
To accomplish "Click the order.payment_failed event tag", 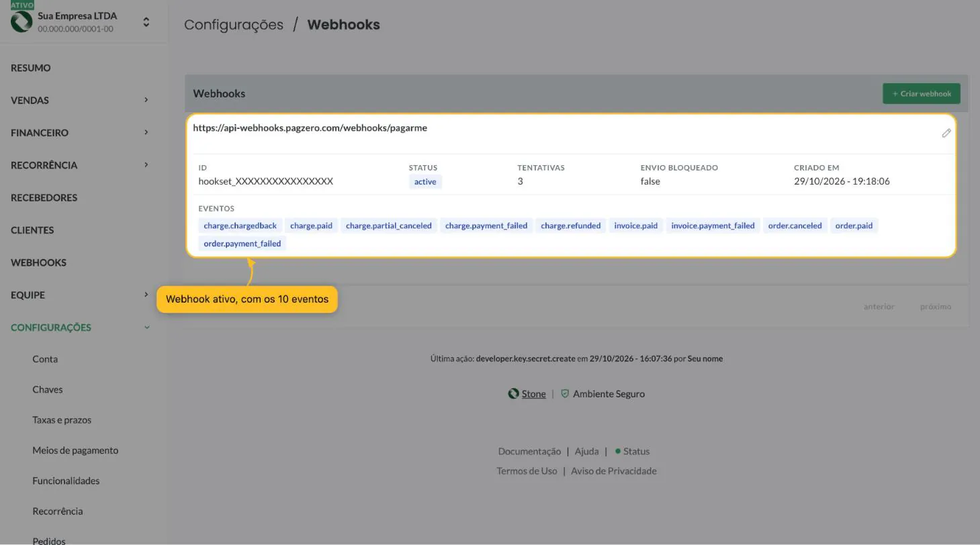I will click(x=242, y=244).
